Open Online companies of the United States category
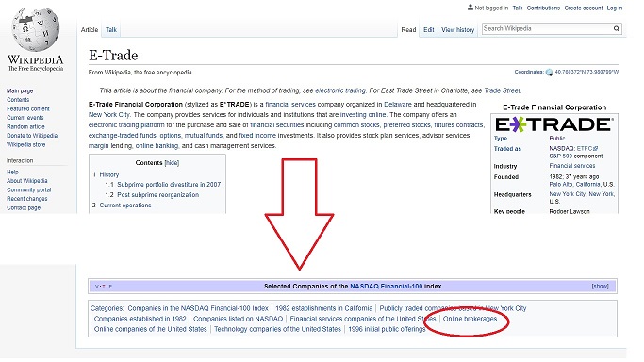 (150, 329)
